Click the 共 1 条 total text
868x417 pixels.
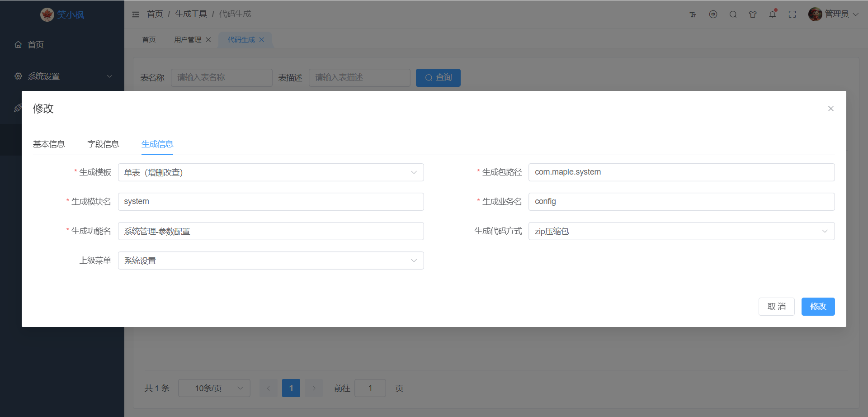157,388
